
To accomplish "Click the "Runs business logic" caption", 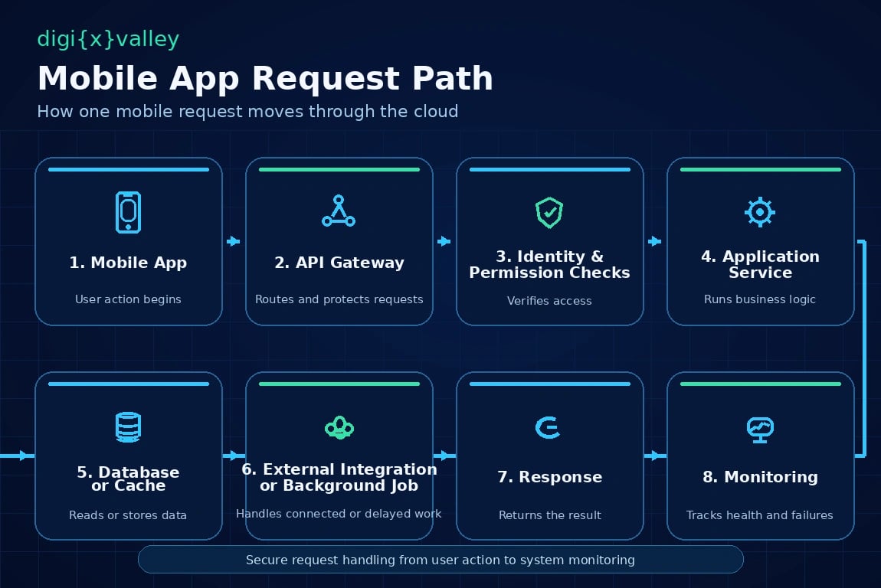I will click(760, 299).
